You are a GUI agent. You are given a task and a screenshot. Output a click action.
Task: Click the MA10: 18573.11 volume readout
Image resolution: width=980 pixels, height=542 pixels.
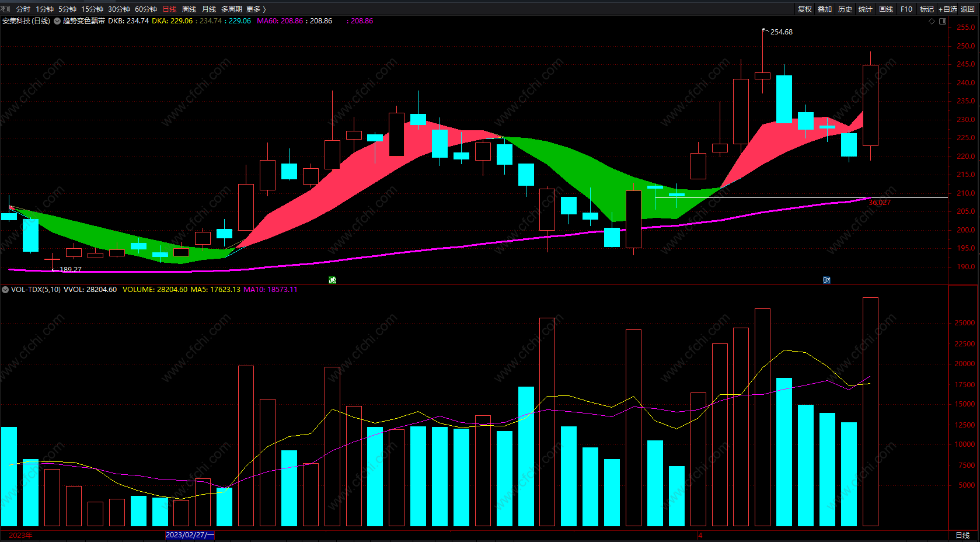270,290
